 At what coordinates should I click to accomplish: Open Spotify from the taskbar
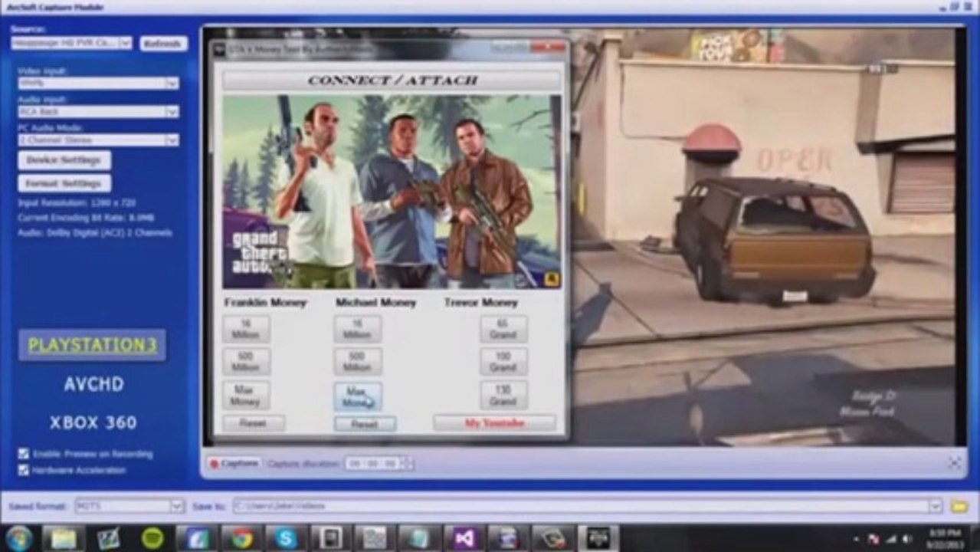point(153,538)
